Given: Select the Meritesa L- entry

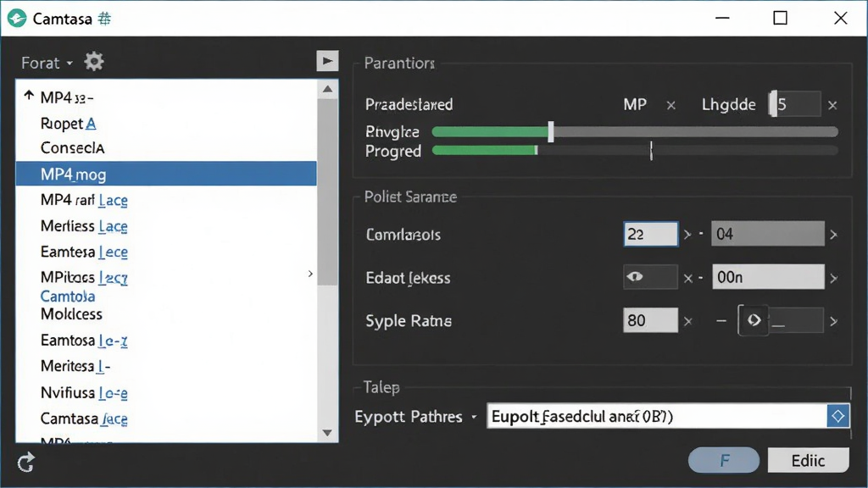Looking at the screenshot, I should (x=75, y=366).
